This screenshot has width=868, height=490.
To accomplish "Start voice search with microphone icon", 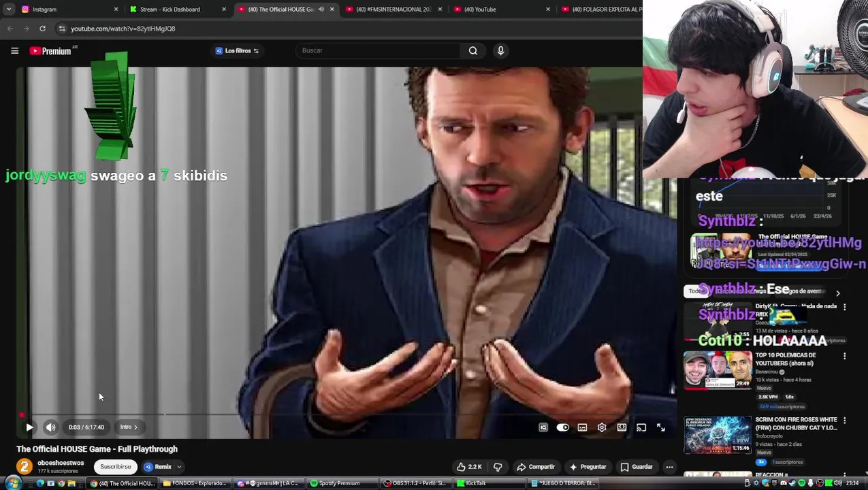I will coord(500,50).
